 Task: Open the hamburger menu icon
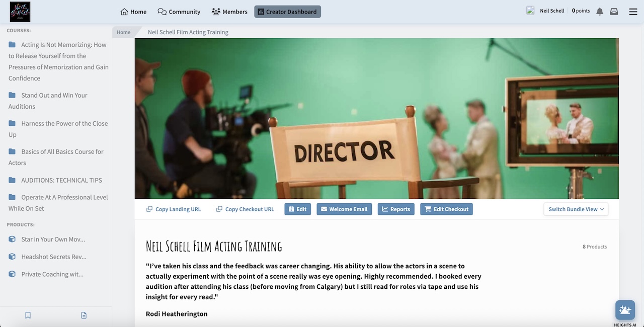pos(633,12)
